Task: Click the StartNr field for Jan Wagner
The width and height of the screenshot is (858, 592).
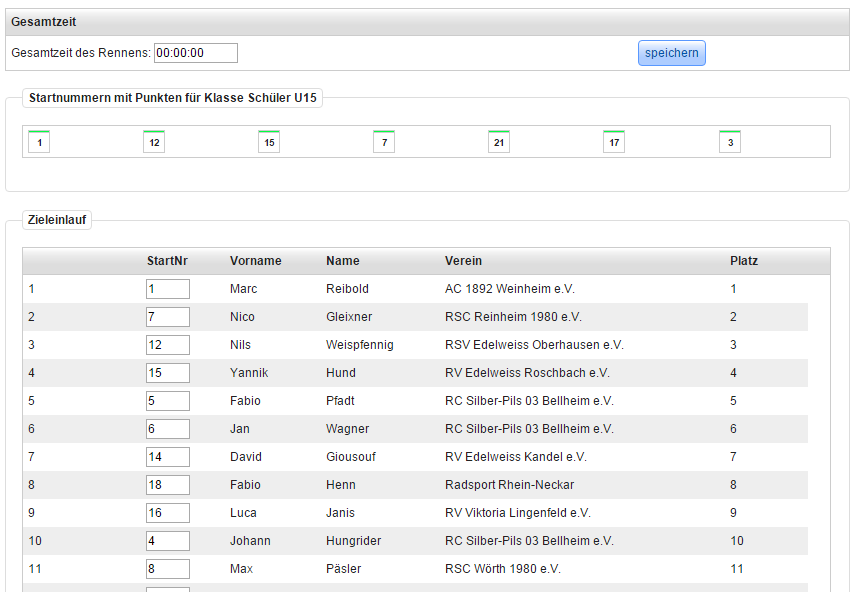Action: click(167, 429)
